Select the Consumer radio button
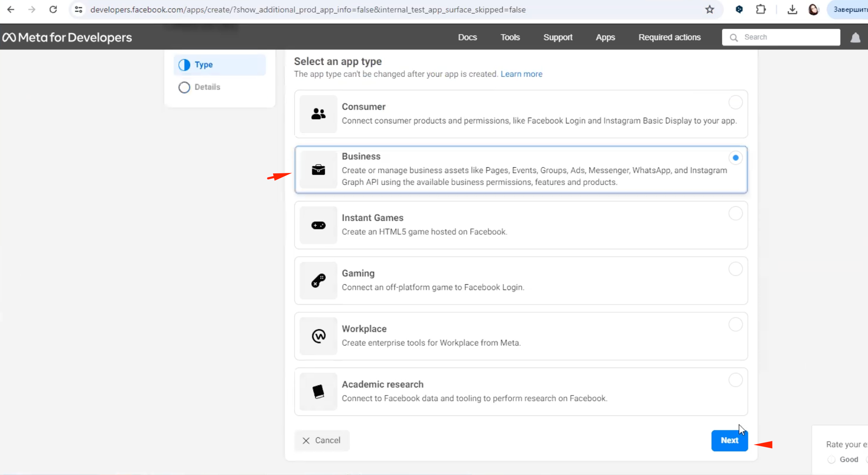Viewport: 868px width, 475px height. click(x=735, y=102)
